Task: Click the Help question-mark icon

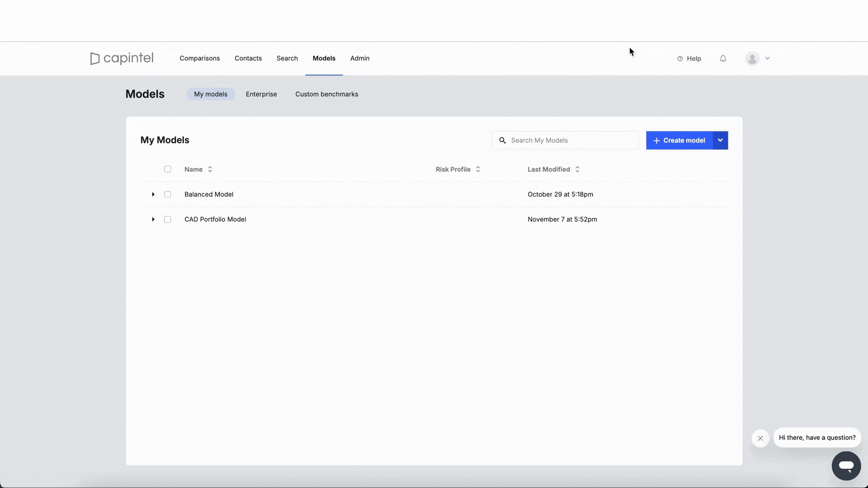Action: [680, 59]
